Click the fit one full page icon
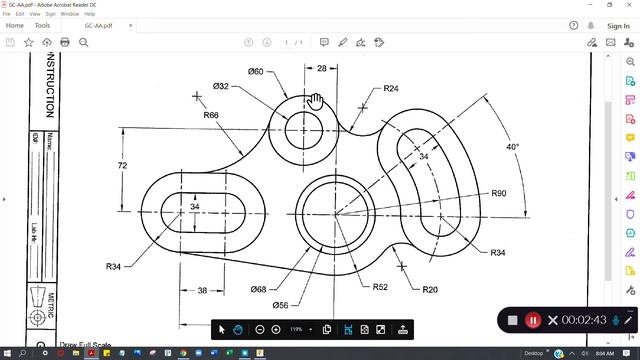This screenshot has width=640, height=360. pos(364,329)
